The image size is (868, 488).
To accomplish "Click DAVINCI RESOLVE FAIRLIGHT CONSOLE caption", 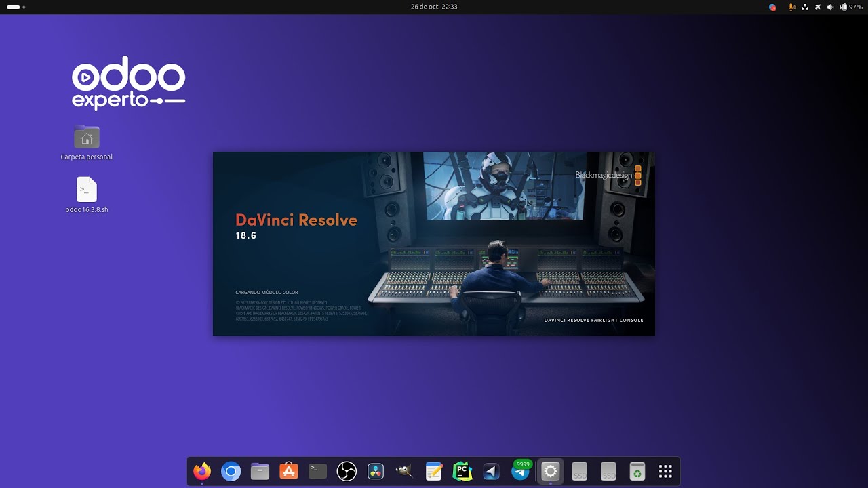I will click(x=593, y=320).
